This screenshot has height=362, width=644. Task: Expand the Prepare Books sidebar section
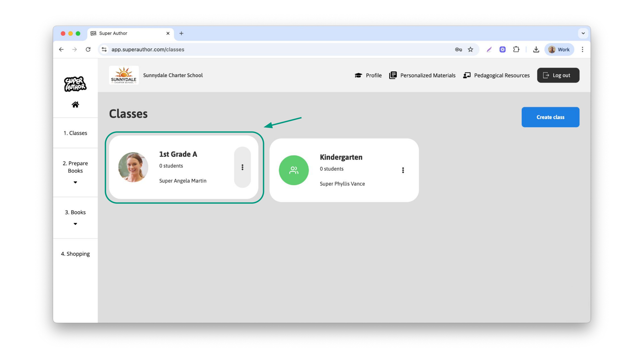75,182
